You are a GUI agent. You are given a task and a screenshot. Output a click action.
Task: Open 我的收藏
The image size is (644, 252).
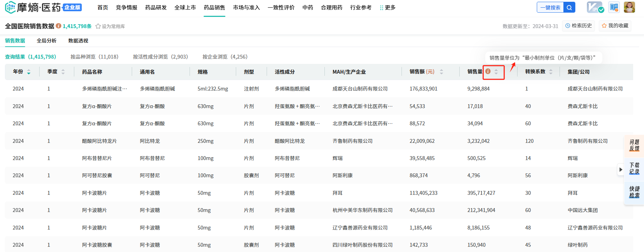(x=615, y=26)
